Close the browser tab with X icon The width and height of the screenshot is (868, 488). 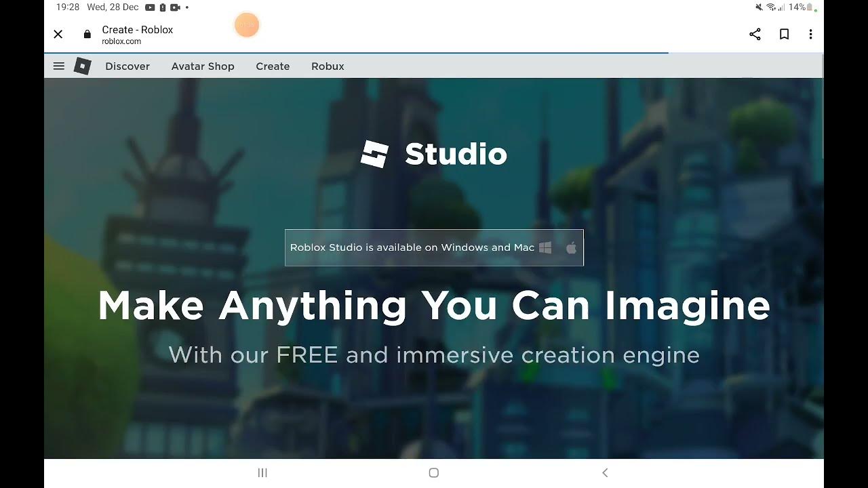coord(58,34)
